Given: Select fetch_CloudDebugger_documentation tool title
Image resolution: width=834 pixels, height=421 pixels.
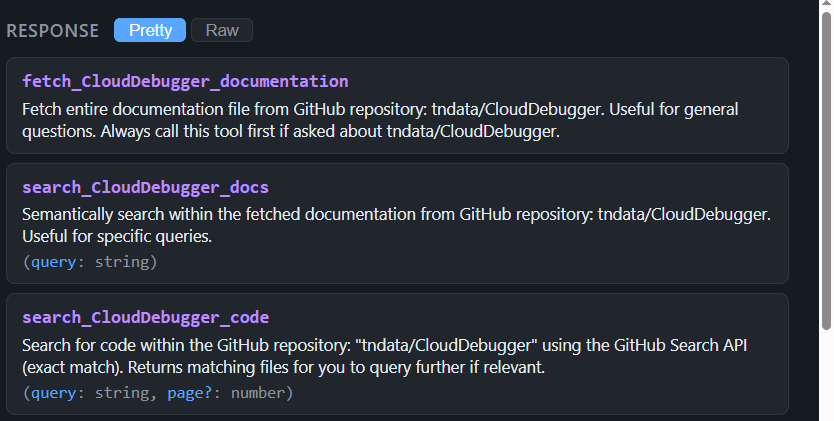Looking at the screenshot, I should 185,81.
